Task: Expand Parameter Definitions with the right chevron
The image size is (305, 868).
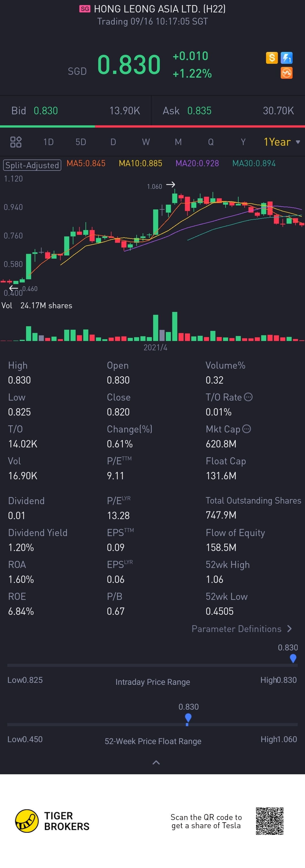Action: coord(289,629)
